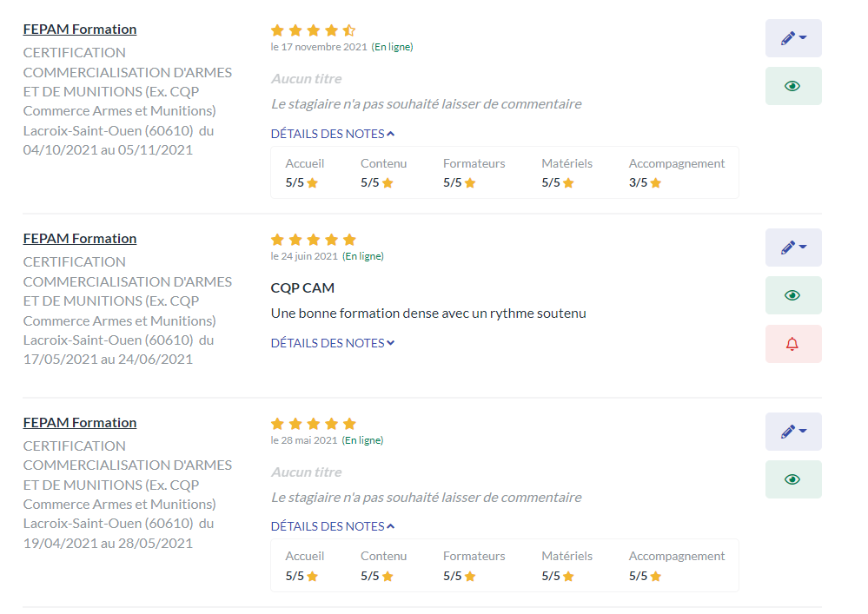Expand DÉTAILS DES NOTES for CQP CAM review
This screenshot has height=614, width=868.
(x=333, y=343)
